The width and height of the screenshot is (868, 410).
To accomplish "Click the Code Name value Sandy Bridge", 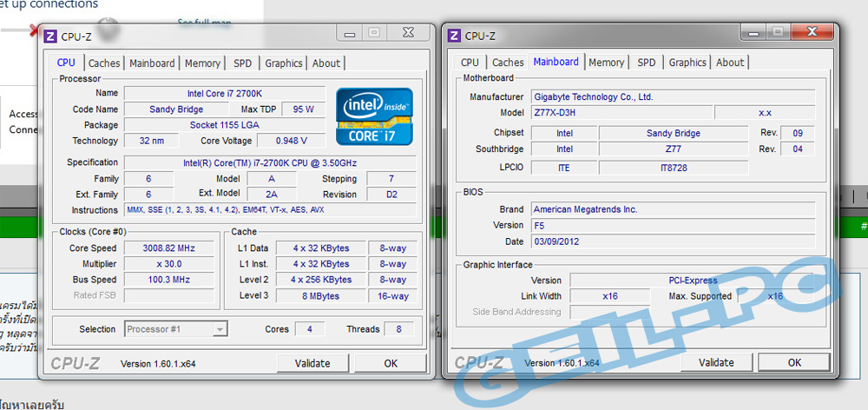I will click(176, 109).
